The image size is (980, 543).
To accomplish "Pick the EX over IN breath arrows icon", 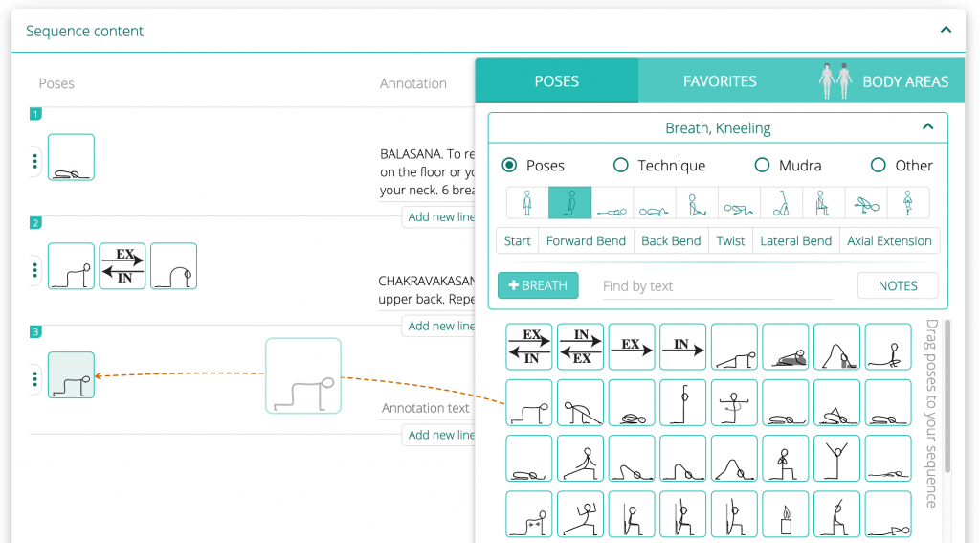I will [529, 347].
